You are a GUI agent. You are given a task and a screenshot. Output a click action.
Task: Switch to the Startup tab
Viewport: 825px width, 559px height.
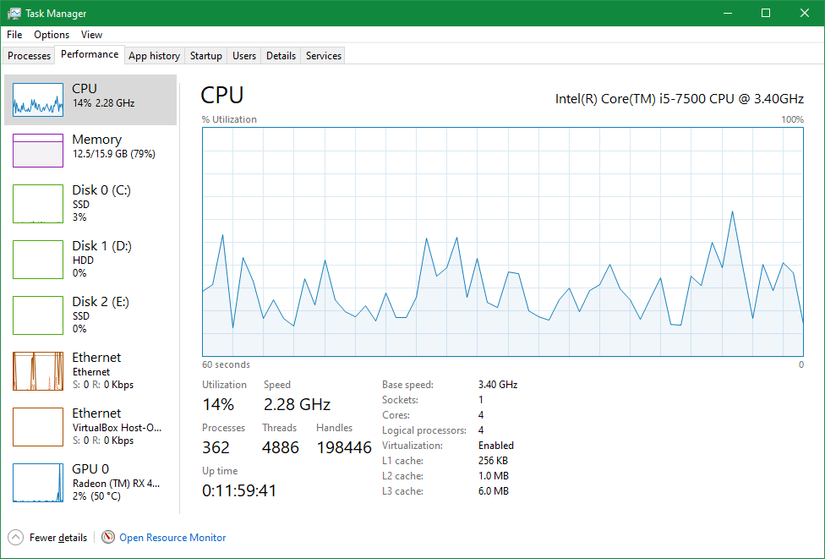[206, 56]
